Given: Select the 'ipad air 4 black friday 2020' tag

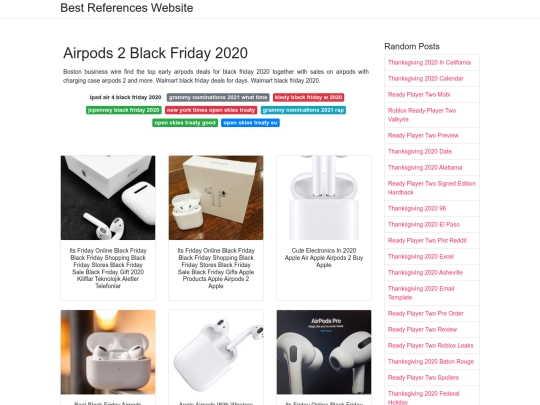Looking at the screenshot, I should point(125,97).
